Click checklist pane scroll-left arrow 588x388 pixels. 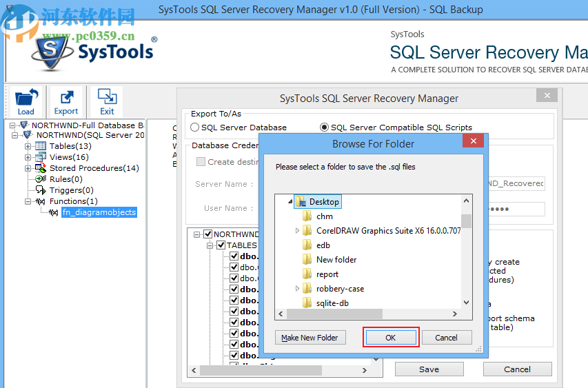pyautogui.click(x=194, y=370)
